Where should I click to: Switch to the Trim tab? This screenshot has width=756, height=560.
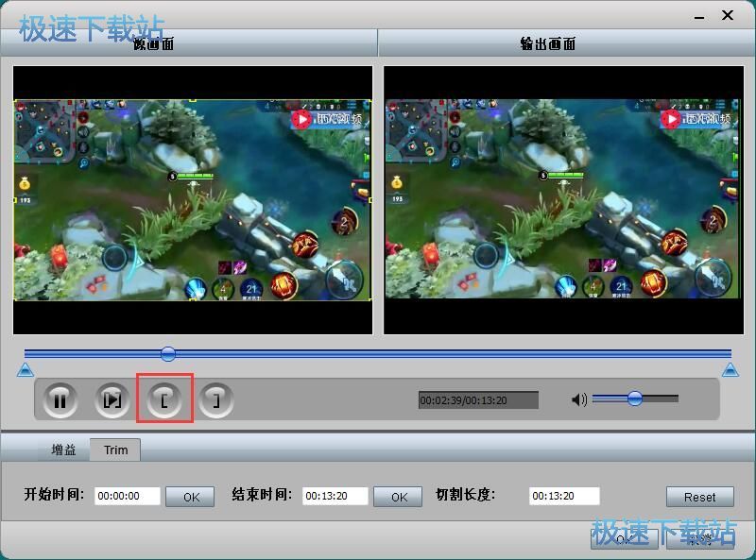(x=115, y=450)
